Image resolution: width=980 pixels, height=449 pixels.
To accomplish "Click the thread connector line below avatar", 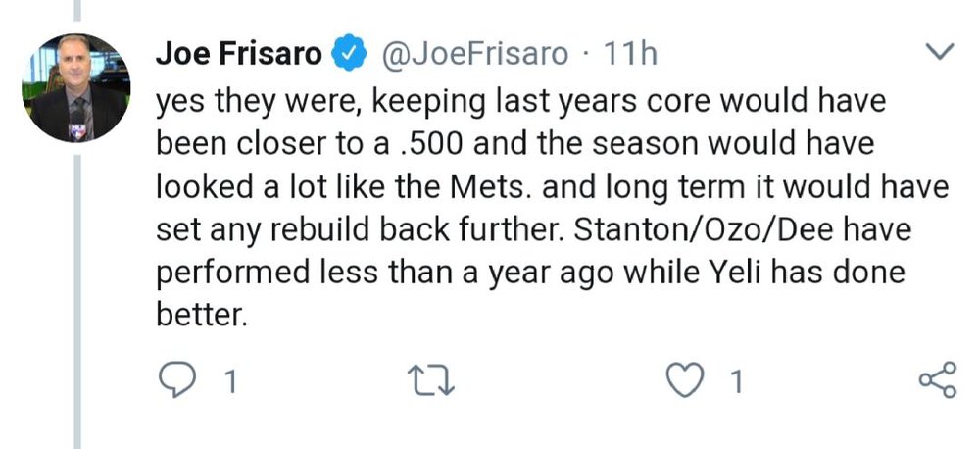I will (77, 301).
